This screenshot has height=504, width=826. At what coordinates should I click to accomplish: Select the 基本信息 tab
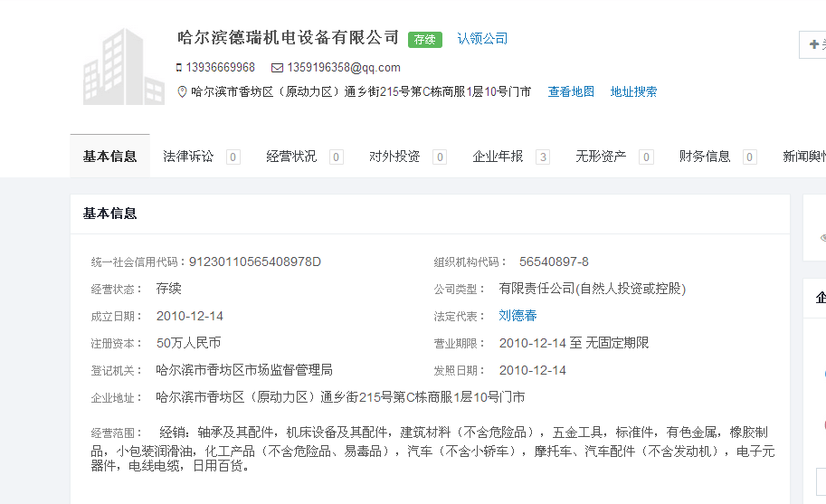click(109, 157)
